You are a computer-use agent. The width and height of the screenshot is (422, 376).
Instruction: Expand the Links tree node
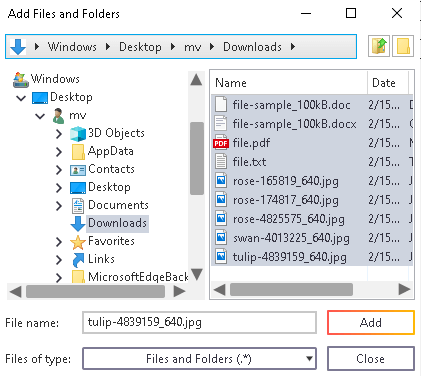(59, 260)
